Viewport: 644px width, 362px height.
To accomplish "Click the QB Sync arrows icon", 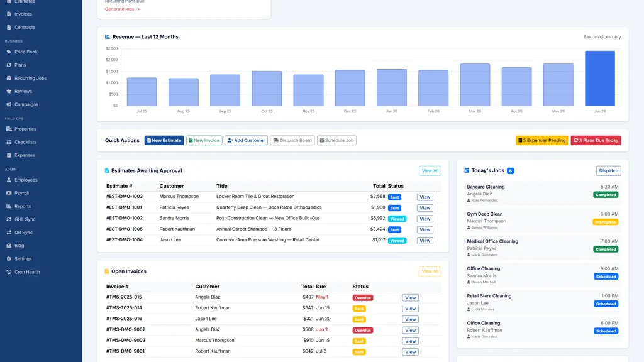I will (x=9, y=233).
